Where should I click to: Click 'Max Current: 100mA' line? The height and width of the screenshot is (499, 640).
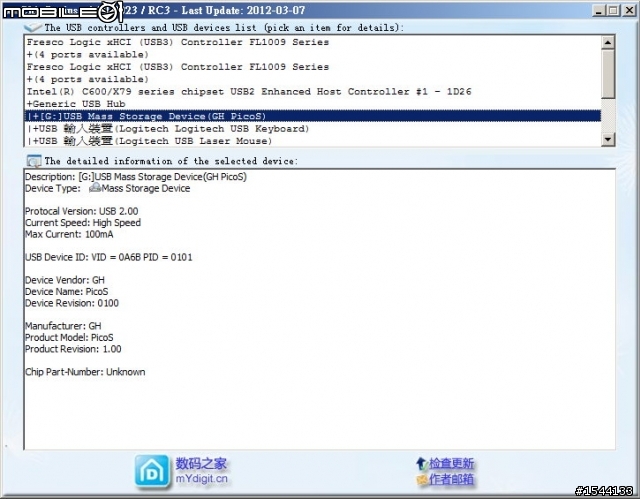pos(69,234)
